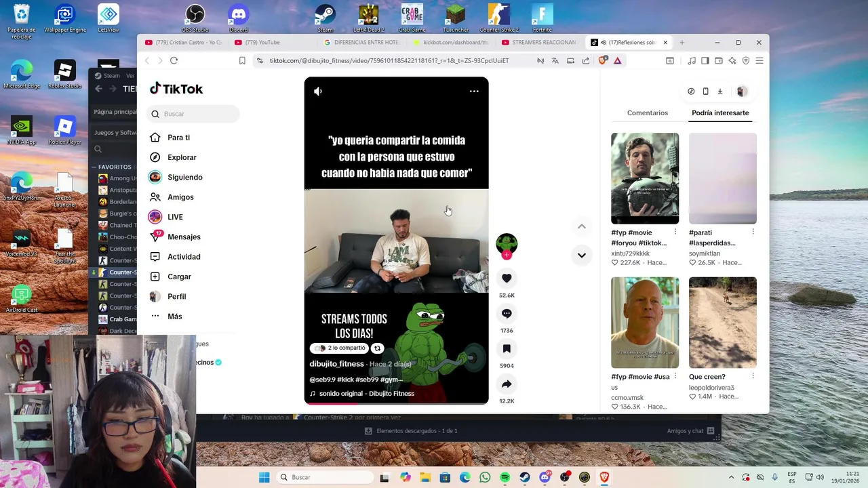Click soymiktlan username link
Screen dimensions: 868x488
pos(705,253)
